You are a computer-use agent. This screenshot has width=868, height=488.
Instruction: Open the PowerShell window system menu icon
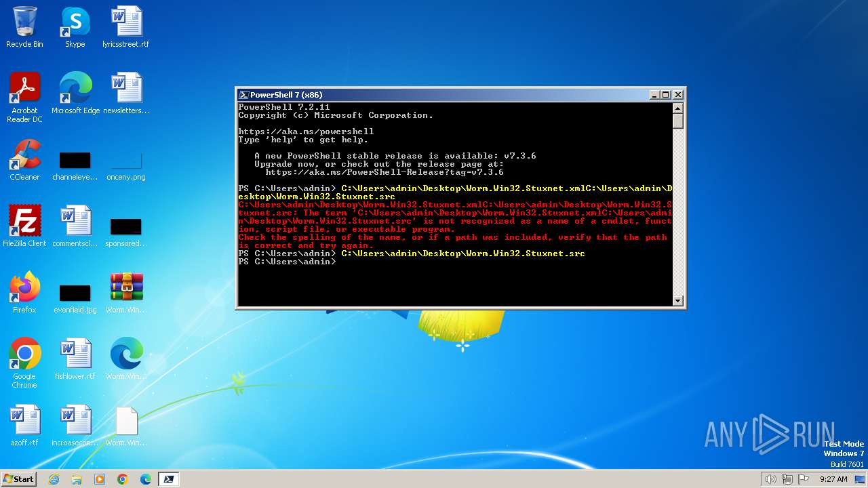(243, 95)
